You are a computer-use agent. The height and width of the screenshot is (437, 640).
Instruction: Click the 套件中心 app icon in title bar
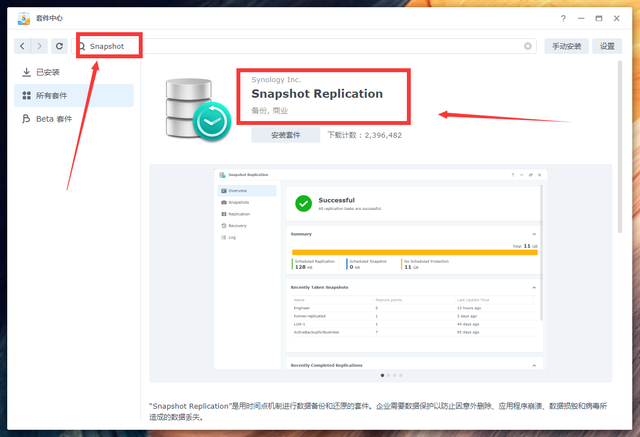24,18
